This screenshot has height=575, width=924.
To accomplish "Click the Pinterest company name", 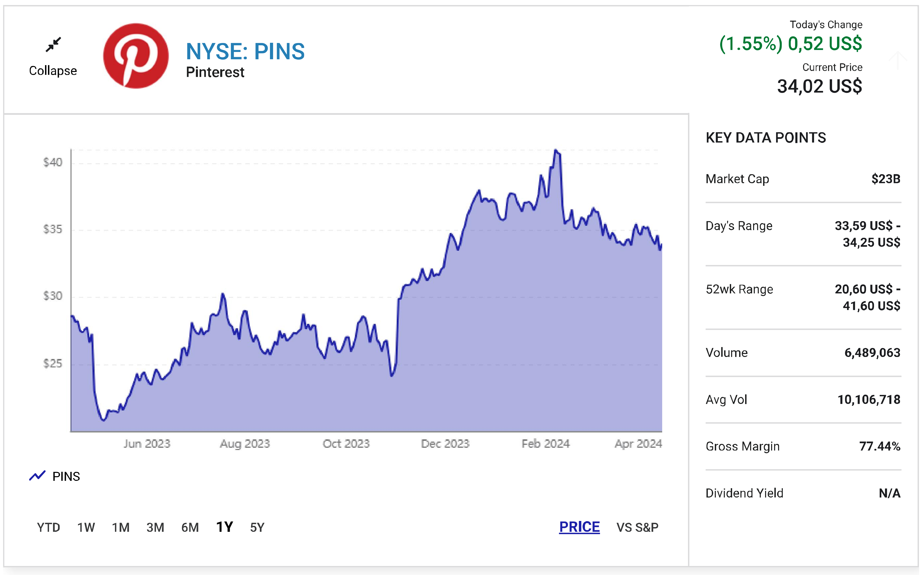I will [x=215, y=72].
